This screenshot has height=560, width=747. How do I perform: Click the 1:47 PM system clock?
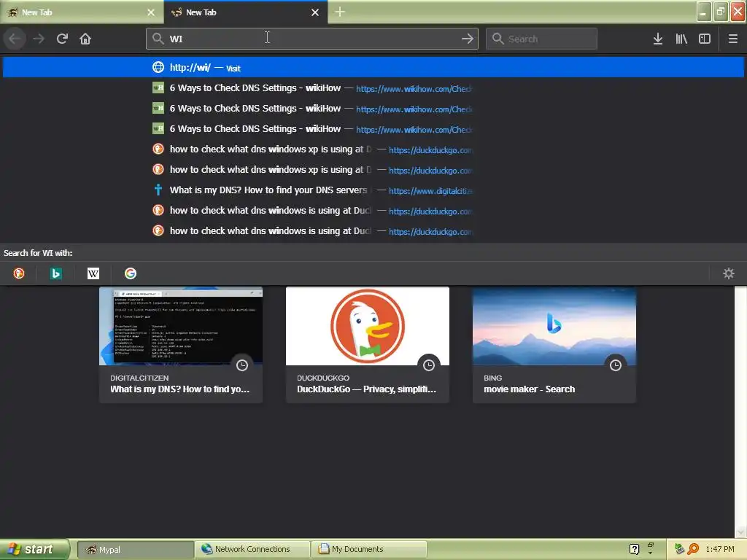(720, 549)
